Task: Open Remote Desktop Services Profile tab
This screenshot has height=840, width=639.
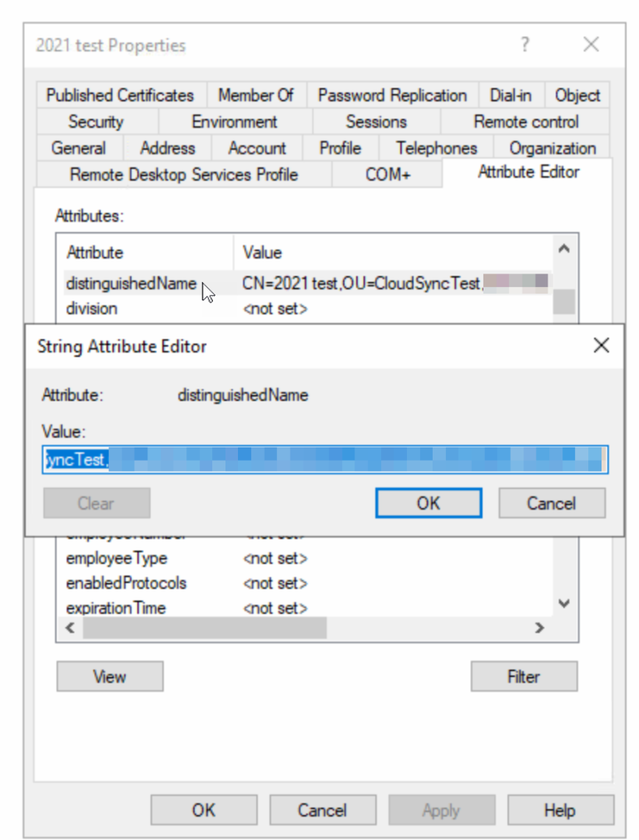Action: [x=184, y=175]
